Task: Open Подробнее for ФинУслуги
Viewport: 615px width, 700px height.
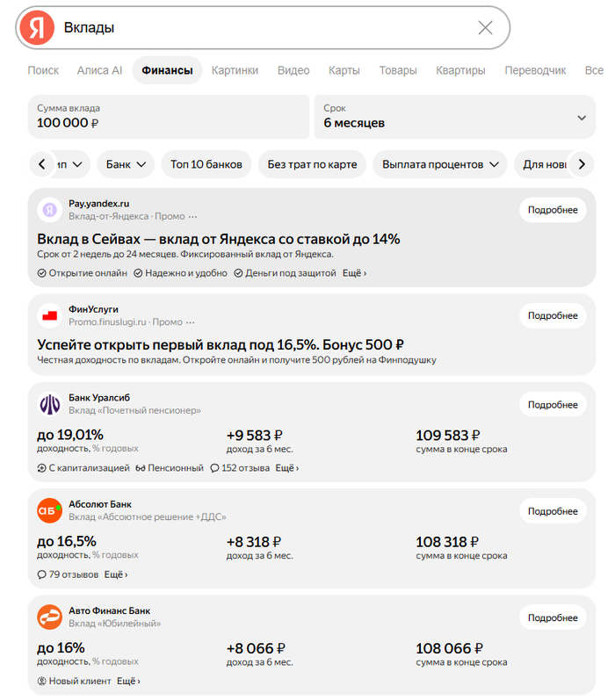Action: click(553, 315)
